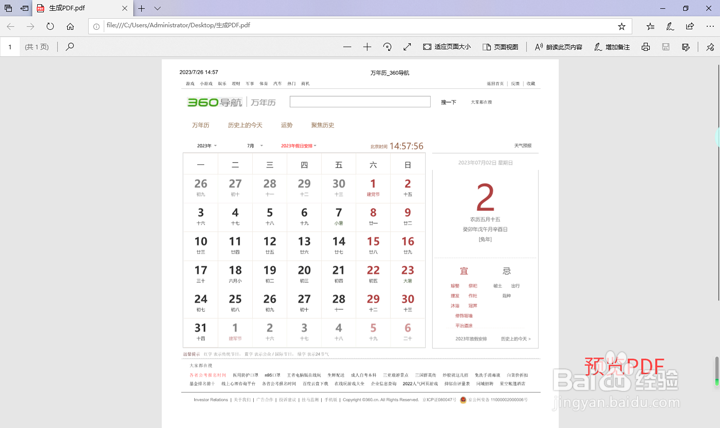
Task: Close the 生成PDF.pdf tab
Action: point(124,8)
